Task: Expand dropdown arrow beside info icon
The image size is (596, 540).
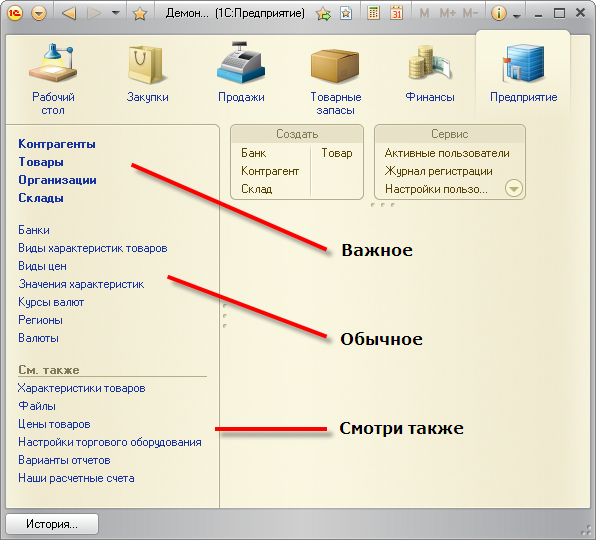Action: pyautogui.click(x=517, y=16)
